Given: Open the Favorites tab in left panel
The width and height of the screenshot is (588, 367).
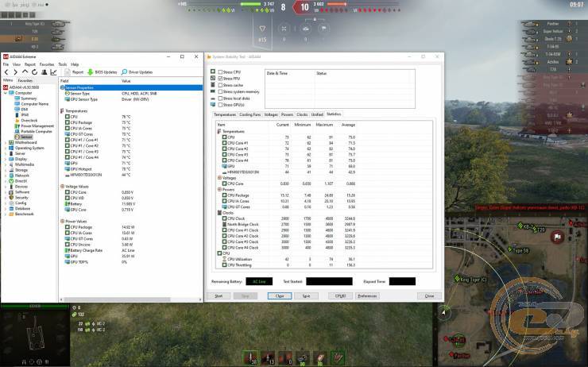Looking at the screenshot, I should pyautogui.click(x=25, y=80).
